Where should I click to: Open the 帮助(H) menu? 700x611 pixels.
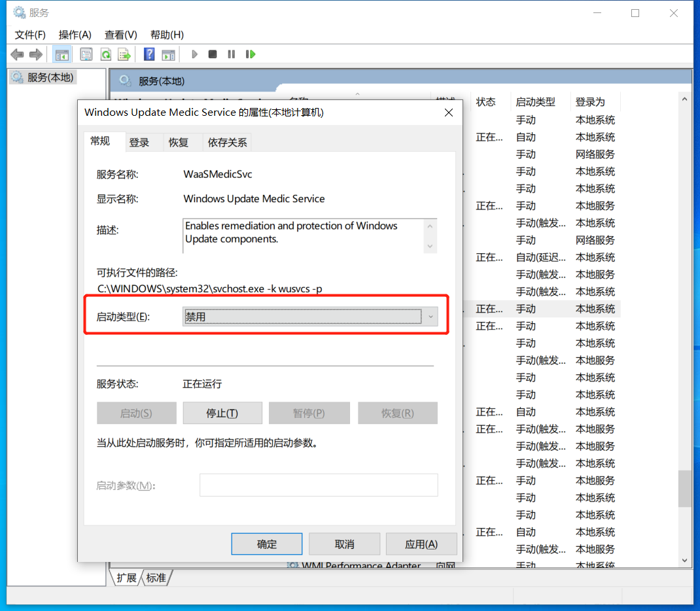pos(167,35)
